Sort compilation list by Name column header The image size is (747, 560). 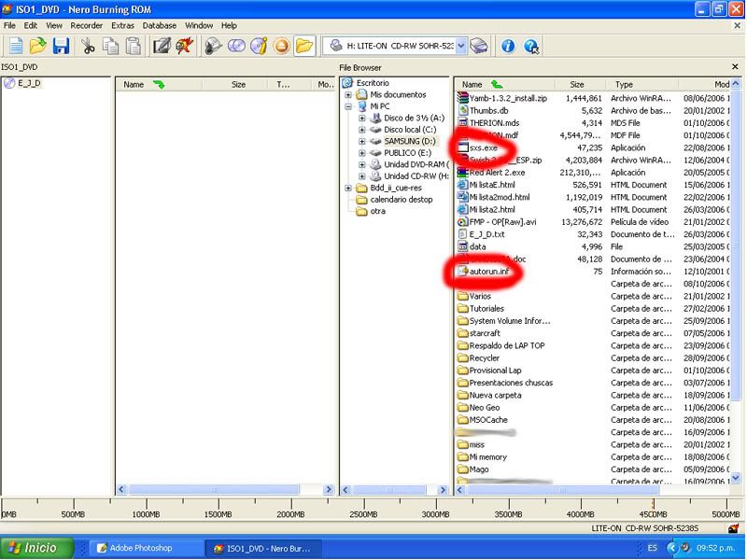160,84
